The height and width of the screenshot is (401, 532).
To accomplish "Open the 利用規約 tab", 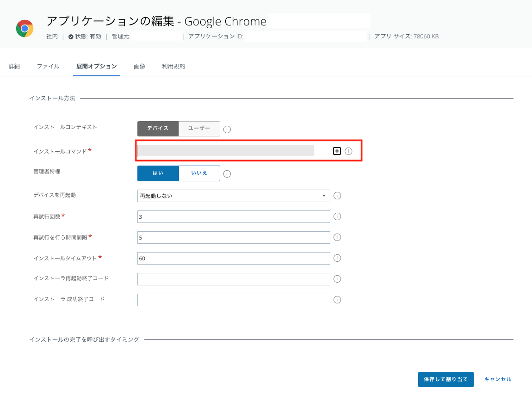I will [x=173, y=66].
